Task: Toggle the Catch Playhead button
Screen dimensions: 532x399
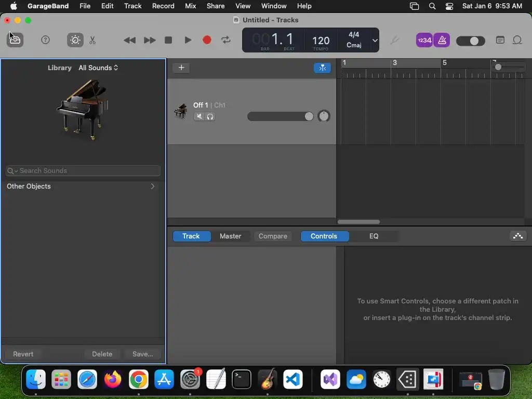Action: point(322,68)
